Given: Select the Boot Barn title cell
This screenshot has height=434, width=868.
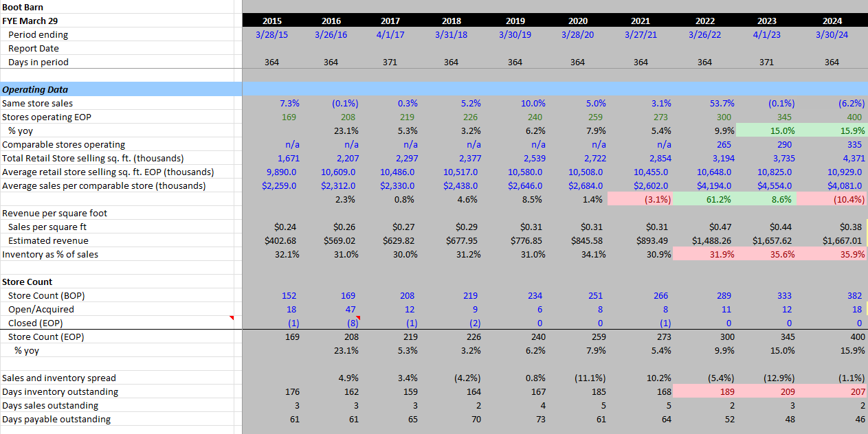Looking at the screenshot, I should click(23, 7).
